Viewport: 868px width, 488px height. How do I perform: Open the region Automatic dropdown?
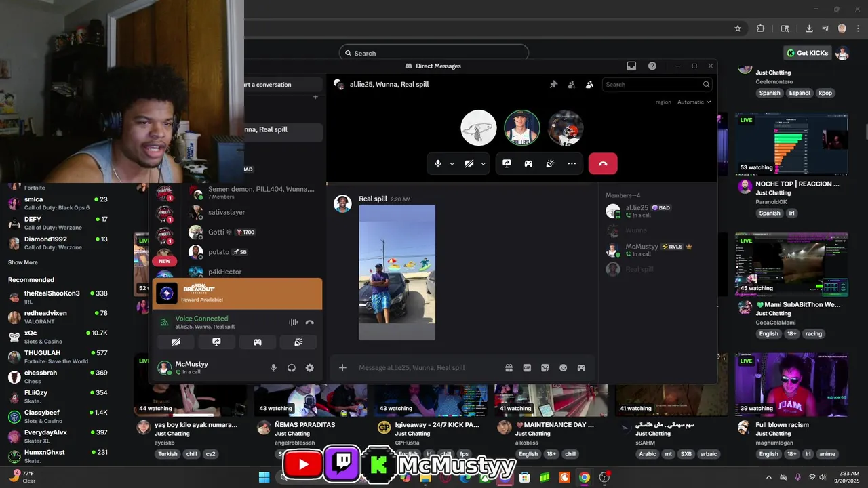tap(694, 102)
